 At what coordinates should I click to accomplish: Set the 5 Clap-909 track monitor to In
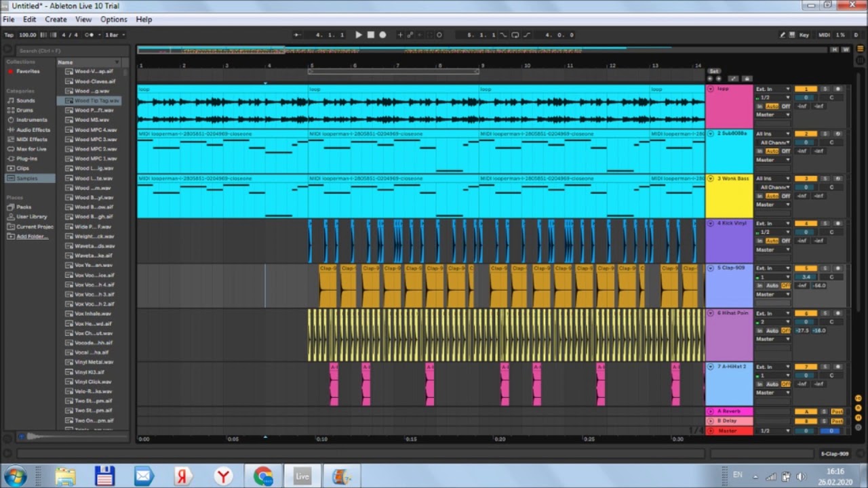pyautogui.click(x=759, y=285)
